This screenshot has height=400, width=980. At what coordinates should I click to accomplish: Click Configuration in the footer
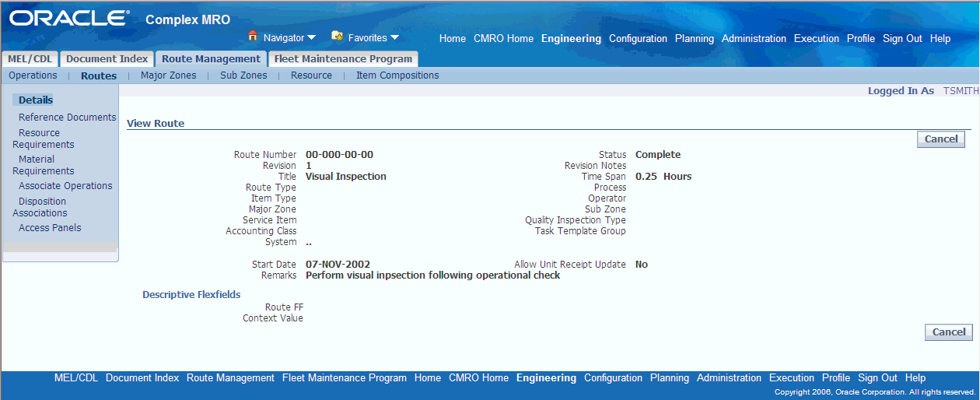(x=613, y=378)
